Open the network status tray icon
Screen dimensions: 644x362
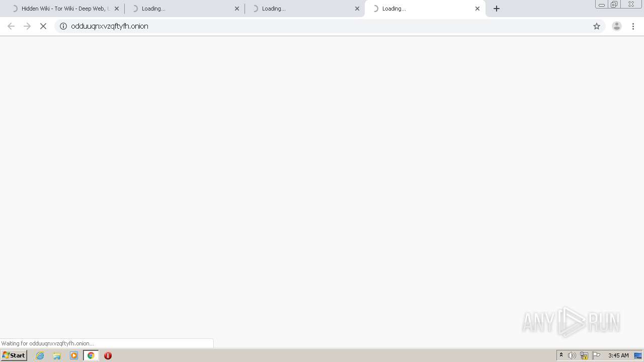(x=584, y=355)
